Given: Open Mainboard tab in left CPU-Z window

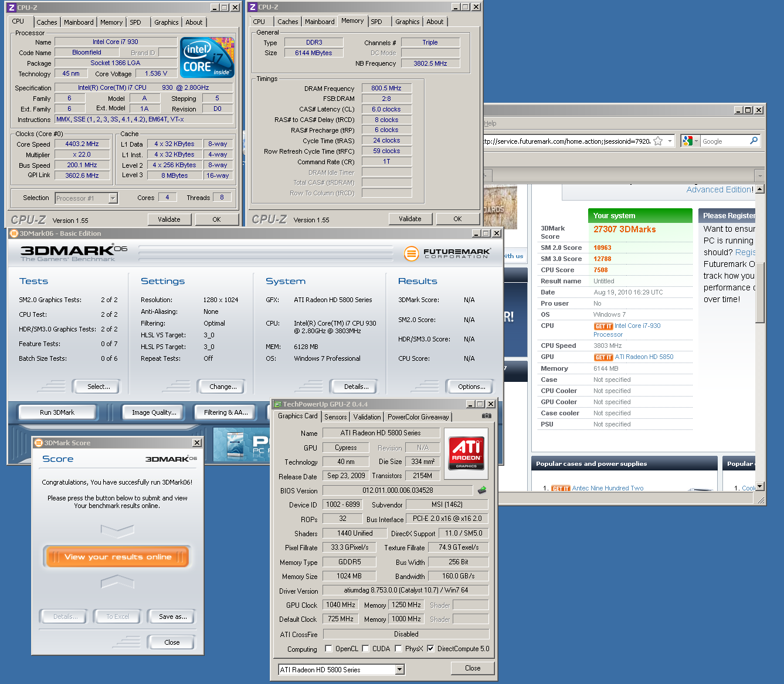Looking at the screenshot, I should tap(79, 22).
